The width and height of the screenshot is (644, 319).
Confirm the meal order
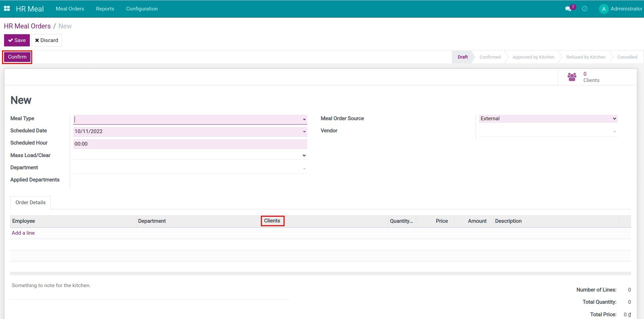tap(17, 57)
